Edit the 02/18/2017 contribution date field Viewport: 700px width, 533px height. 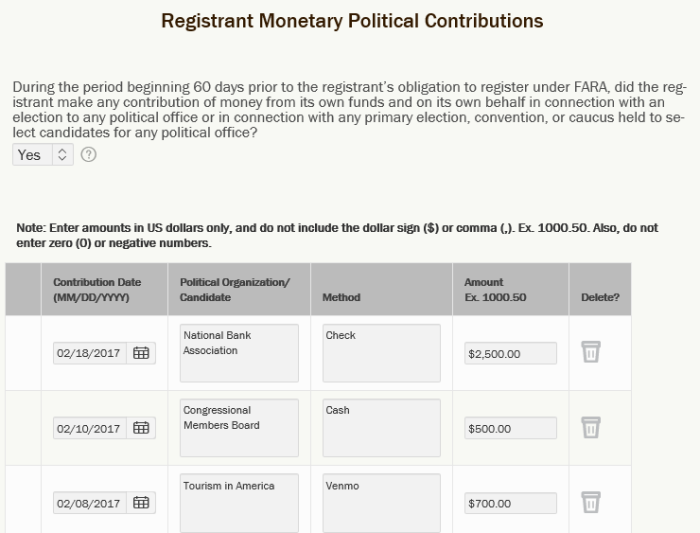pos(90,353)
